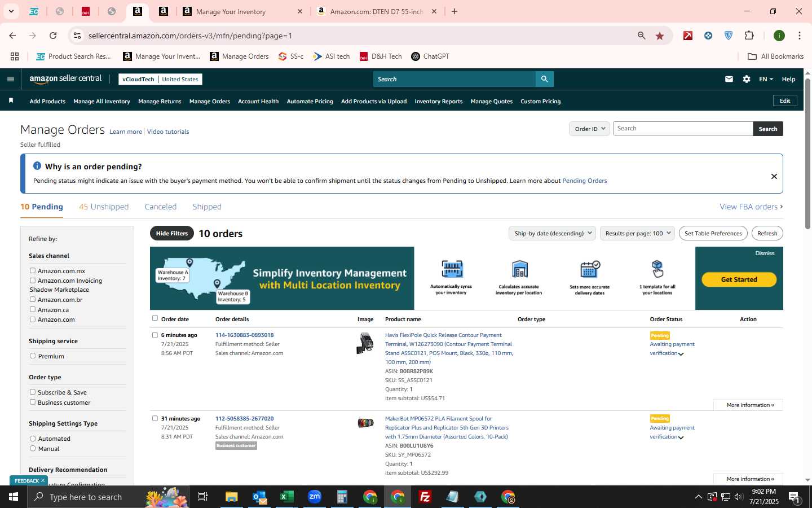Open Excel from the taskbar
812x508 pixels.
click(286, 497)
